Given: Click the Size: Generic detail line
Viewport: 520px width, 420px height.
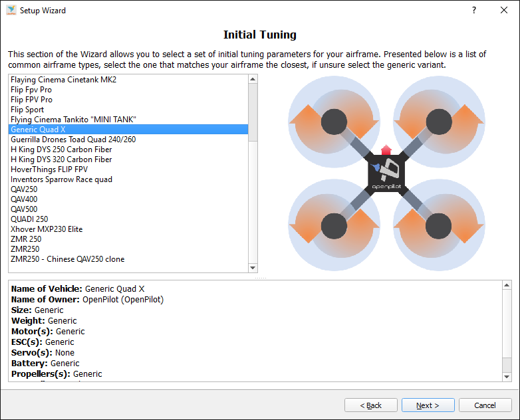Looking at the screenshot, I should click(x=37, y=310).
